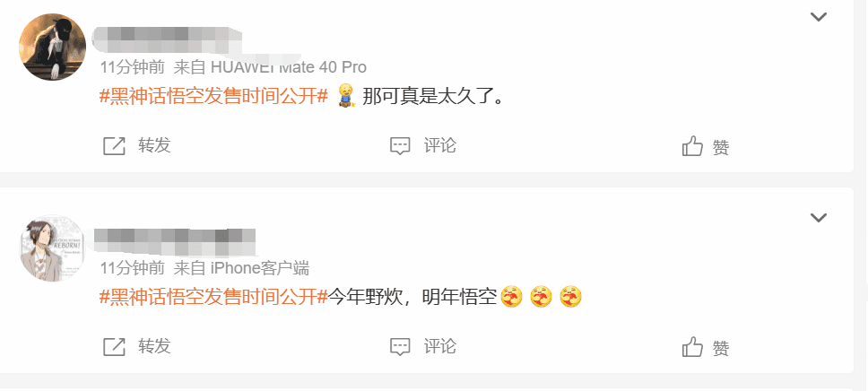The width and height of the screenshot is (868, 391).
Task: Click the 11分钟前 timestamp on the first post
Action: (x=133, y=67)
